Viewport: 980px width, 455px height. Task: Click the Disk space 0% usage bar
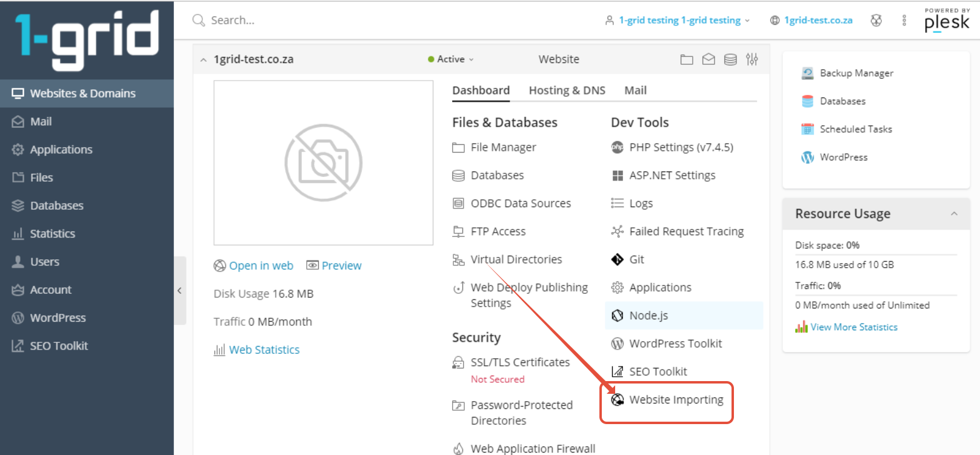click(x=876, y=254)
